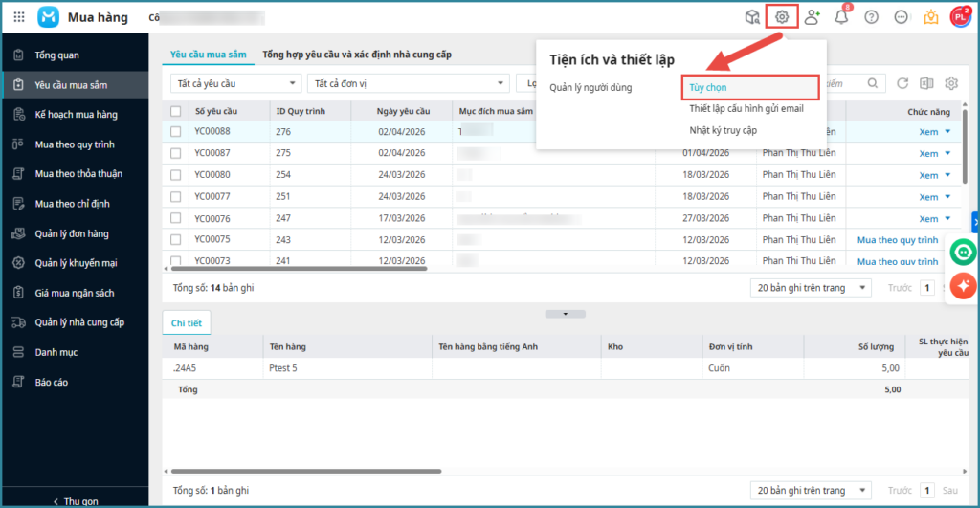Expand action arrow next to Xem for YC00077
Viewport: 980px width, 508px height.
[x=948, y=197]
